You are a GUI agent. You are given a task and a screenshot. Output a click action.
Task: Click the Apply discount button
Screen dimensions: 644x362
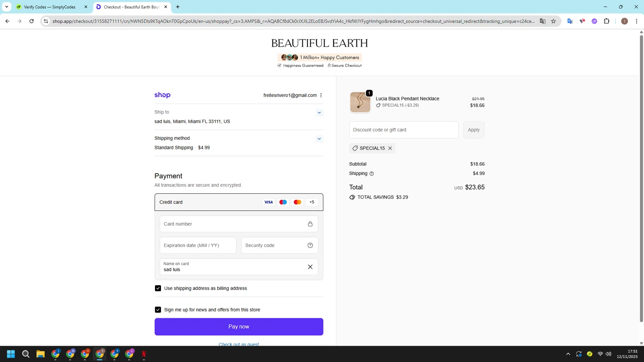coord(474,130)
